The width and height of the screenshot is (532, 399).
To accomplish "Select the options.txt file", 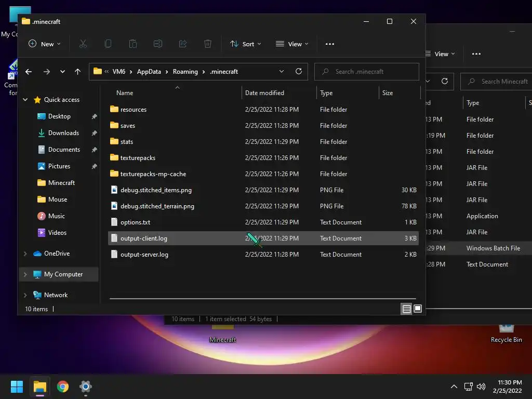I will (263, 222).
